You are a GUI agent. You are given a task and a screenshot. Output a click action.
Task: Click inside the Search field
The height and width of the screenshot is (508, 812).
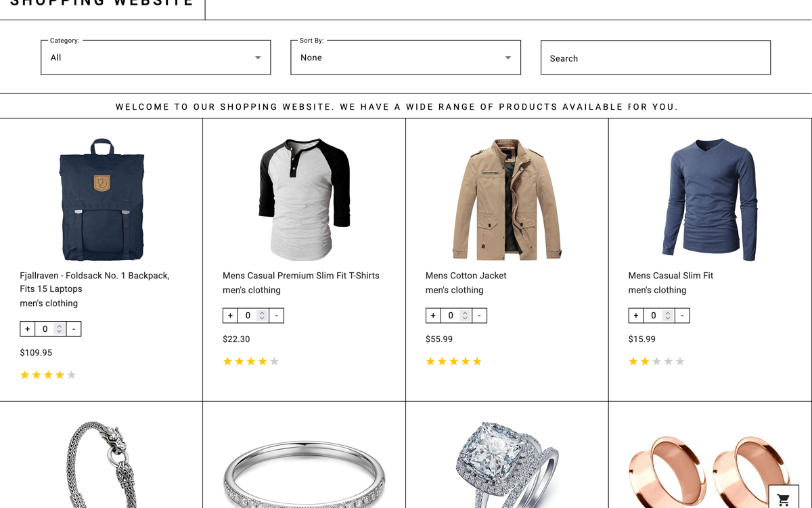(655, 58)
